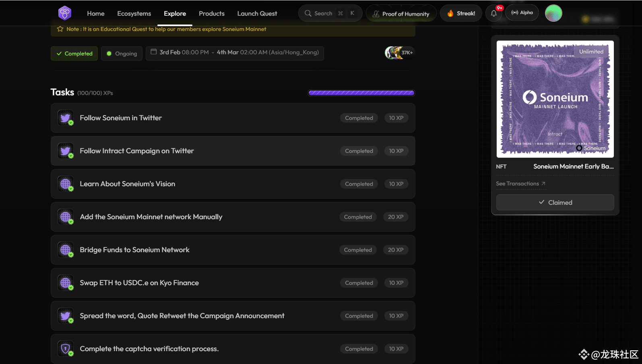
Task: Click the user profile avatar
Action: [553, 13]
